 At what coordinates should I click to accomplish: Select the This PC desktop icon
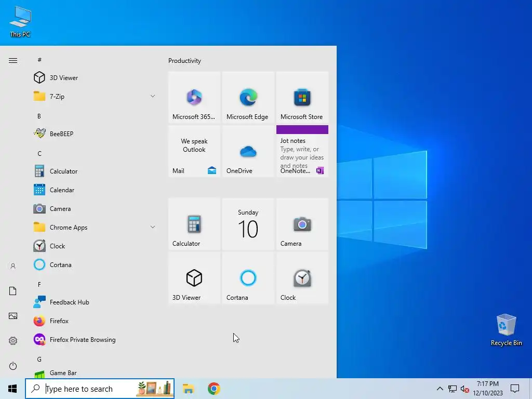[20, 22]
